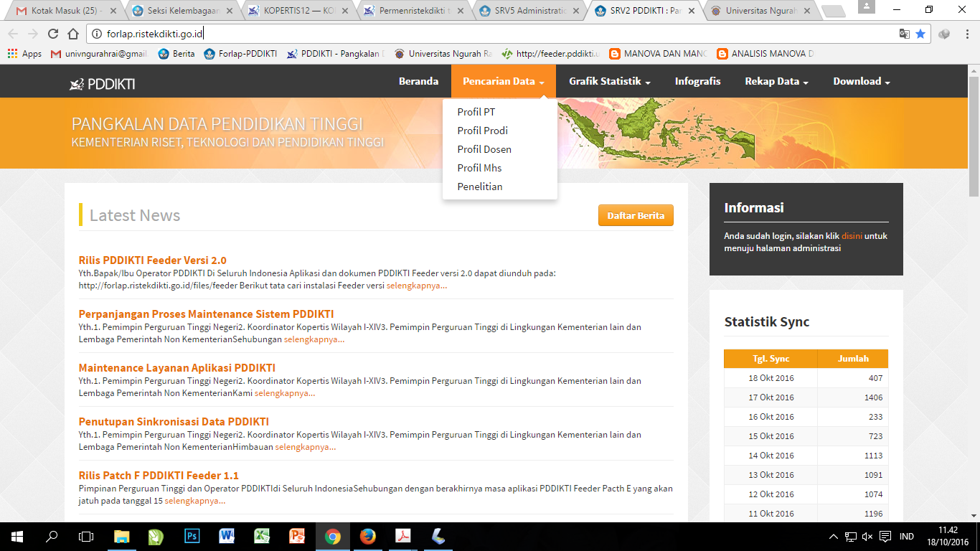
Task: Open Excel from taskbar
Action: pyautogui.click(x=262, y=537)
